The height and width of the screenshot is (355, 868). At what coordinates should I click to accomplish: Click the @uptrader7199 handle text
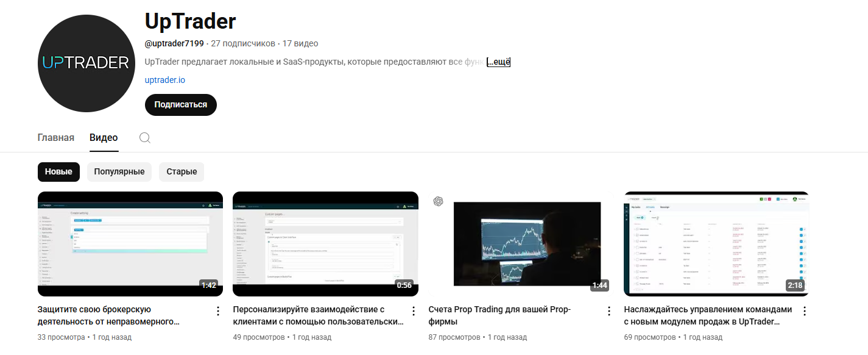174,44
